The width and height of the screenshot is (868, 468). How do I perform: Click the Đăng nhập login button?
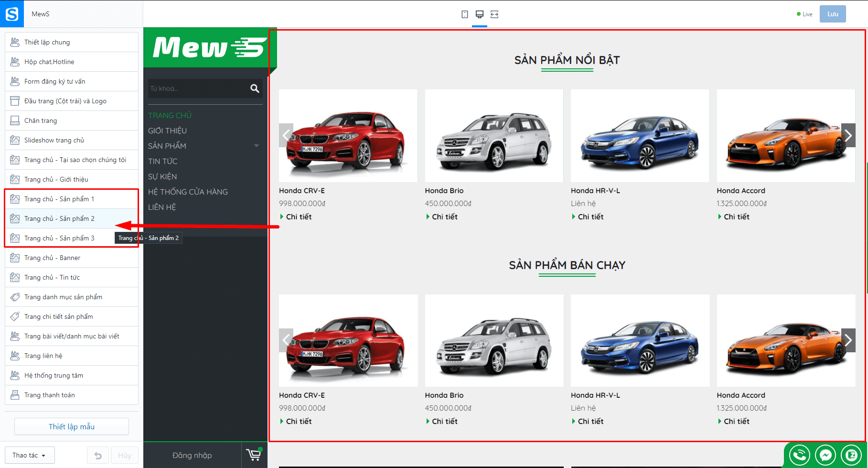click(x=192, y=455)
